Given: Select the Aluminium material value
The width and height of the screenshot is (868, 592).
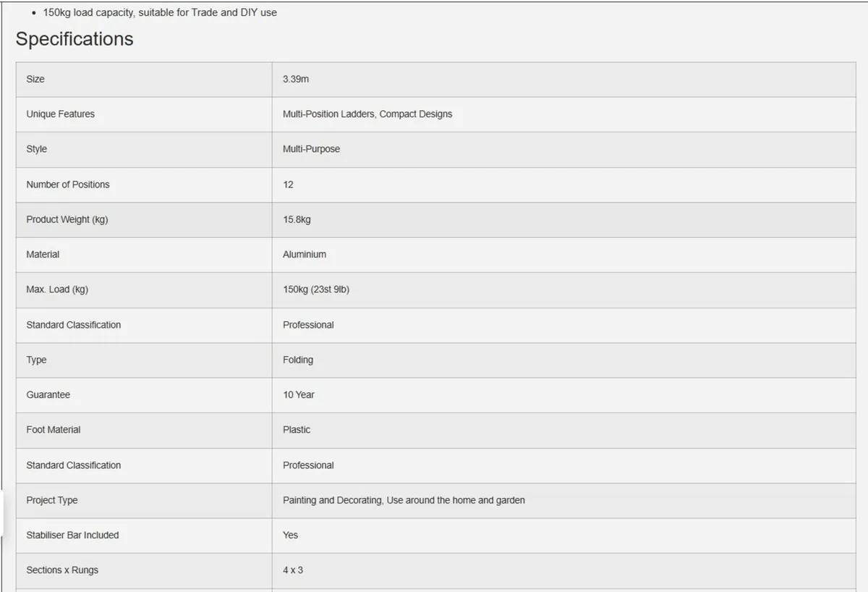Looking at the screenshot, I should click(305, 255).
